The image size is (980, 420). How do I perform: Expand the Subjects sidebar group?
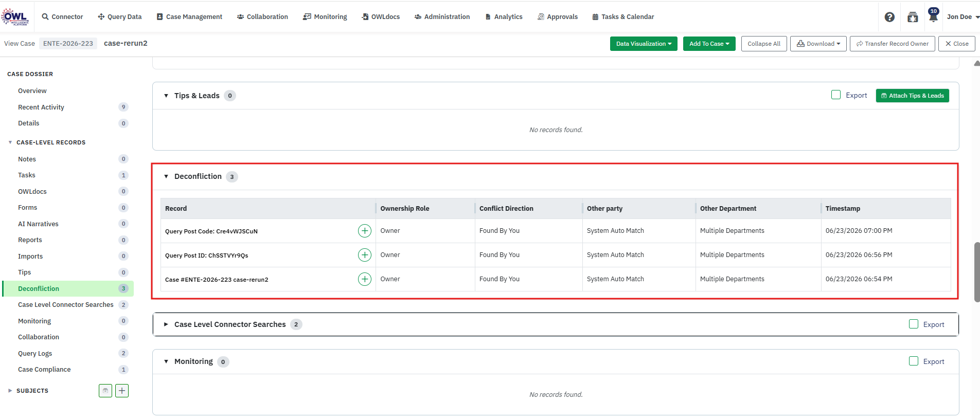point(10,391)
